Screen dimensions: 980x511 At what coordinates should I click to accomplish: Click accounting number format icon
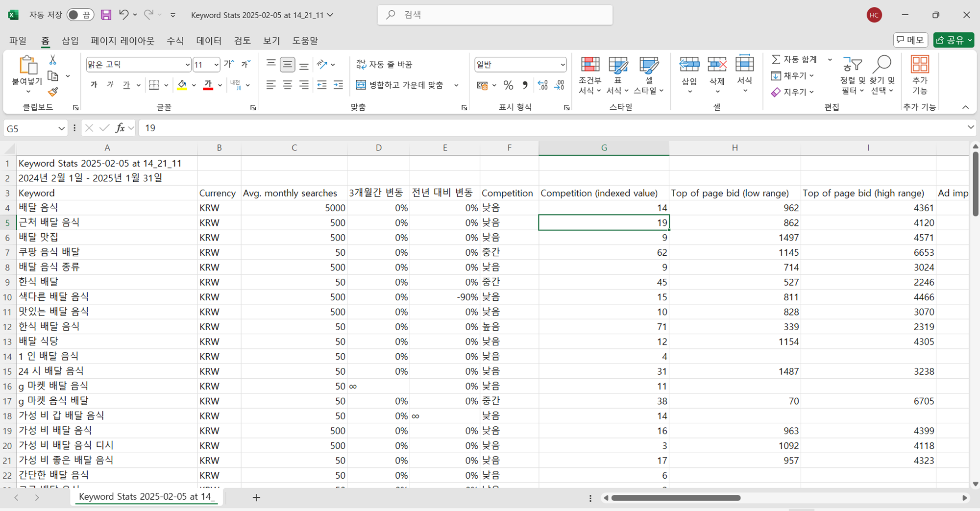[x=482, y=85]
